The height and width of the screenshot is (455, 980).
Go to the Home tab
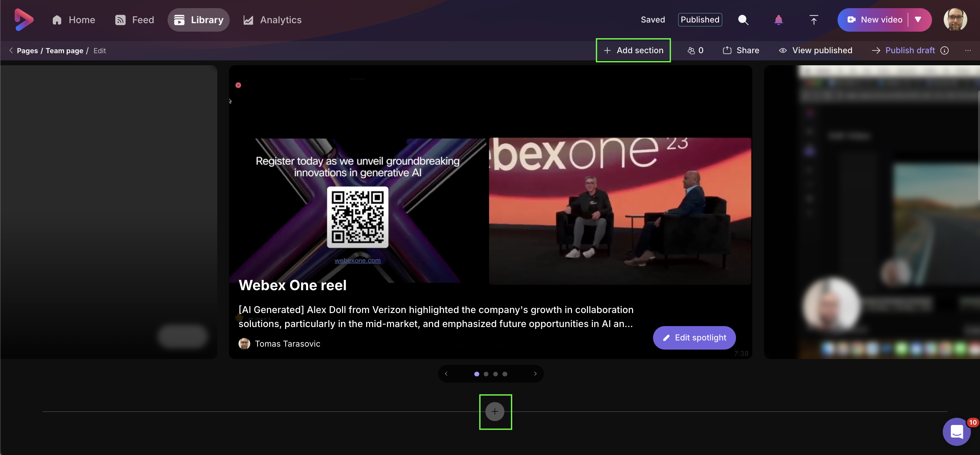coord(73,20)
